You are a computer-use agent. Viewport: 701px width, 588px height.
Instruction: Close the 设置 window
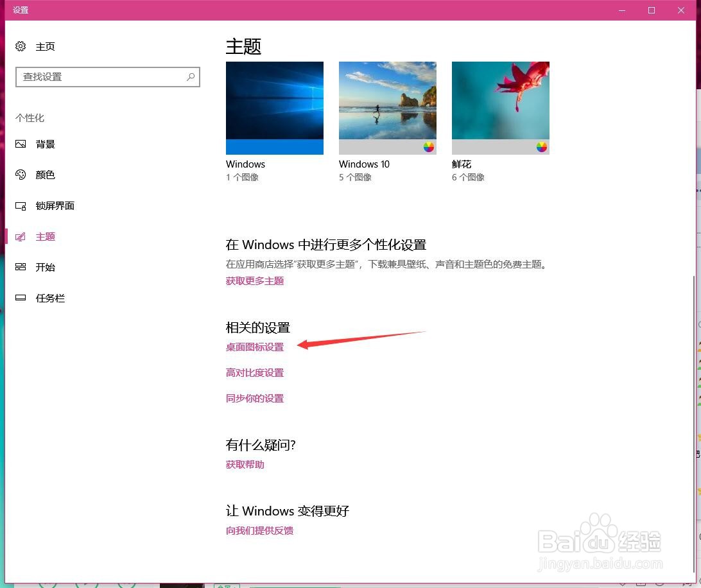tap(681, 10)
